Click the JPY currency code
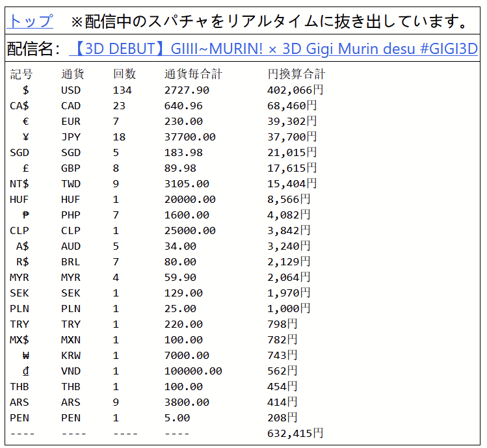487x448 pixels. tap(71, 137)
